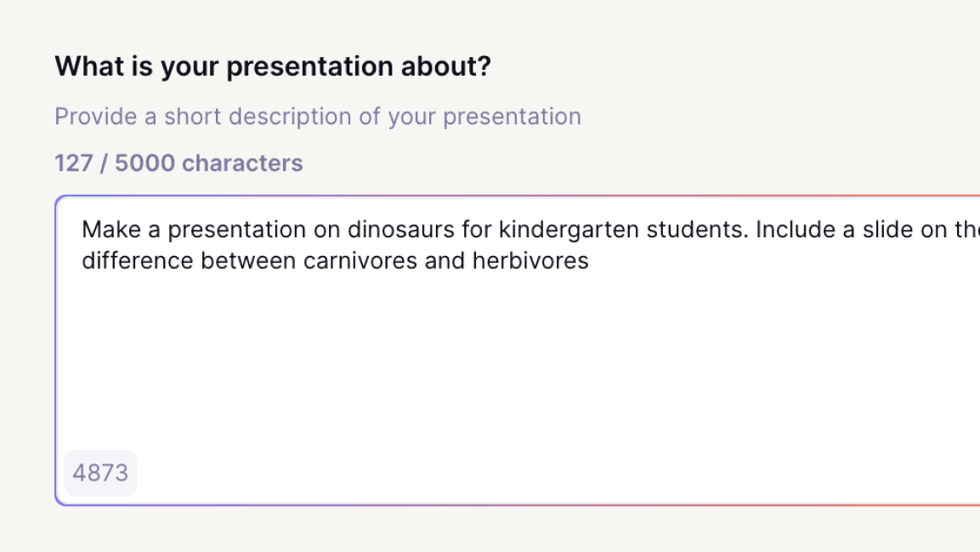Put cursor on the word "slide"
980x552 pixels.
pyautogui.click(x=892, y=230)
